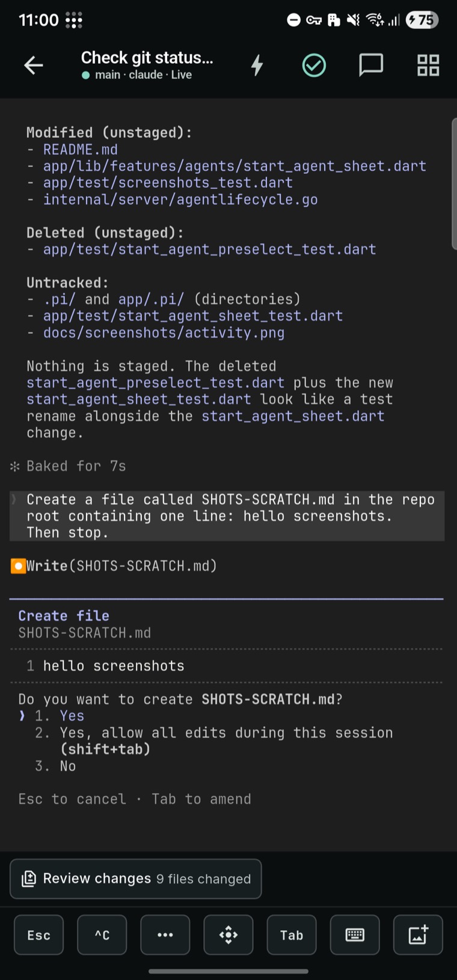Viewport: 457px width, 980px height.
Task: Tap the do-not-disturb icon in status bar
Action: 293,20
